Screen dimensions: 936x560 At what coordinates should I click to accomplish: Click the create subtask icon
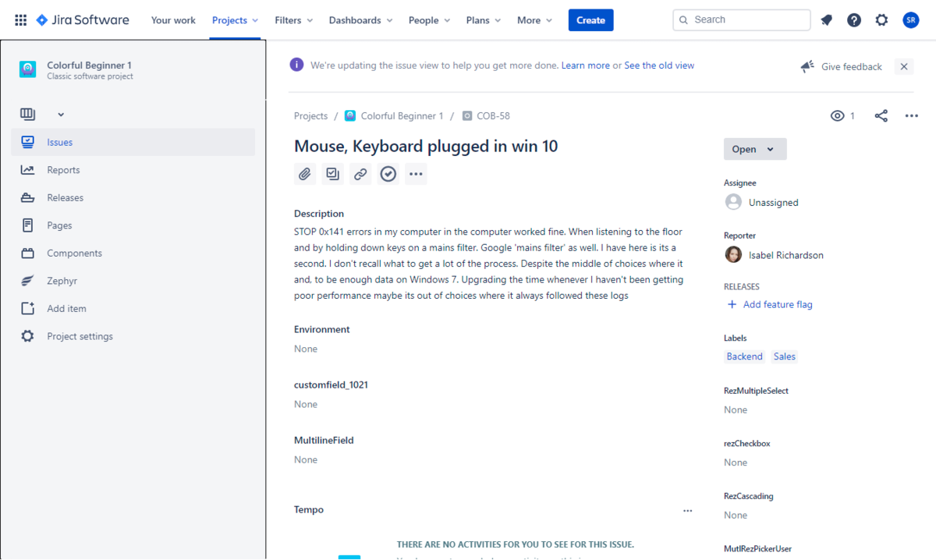(x=332, y=174)
